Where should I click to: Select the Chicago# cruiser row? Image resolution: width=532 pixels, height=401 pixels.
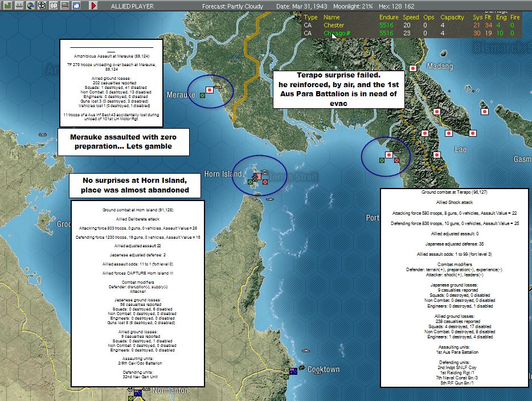tap(412, 33)
